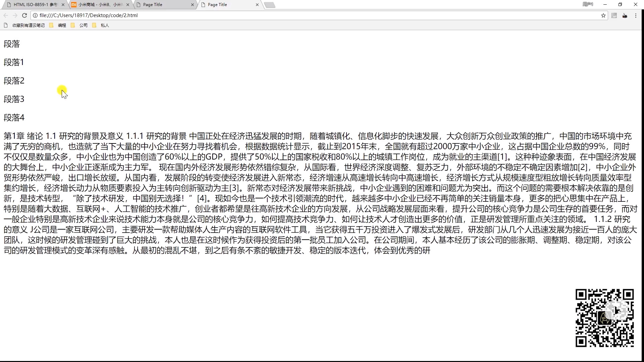The height and width of the screenshot is (362, 644).
Task: Click the forward navigation arrow
Action: (15, 15)
